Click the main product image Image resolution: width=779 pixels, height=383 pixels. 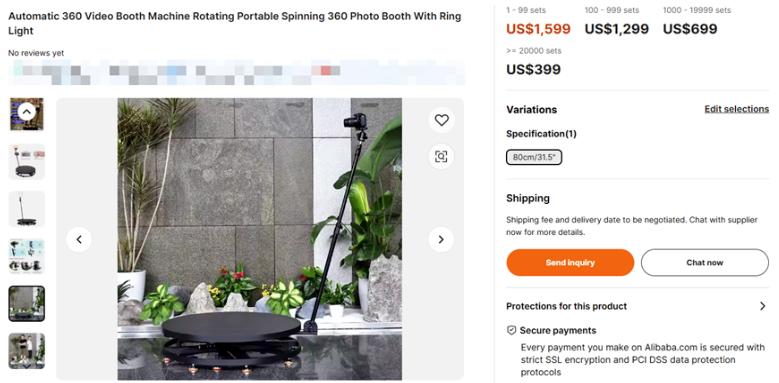(x=260, y=239)
